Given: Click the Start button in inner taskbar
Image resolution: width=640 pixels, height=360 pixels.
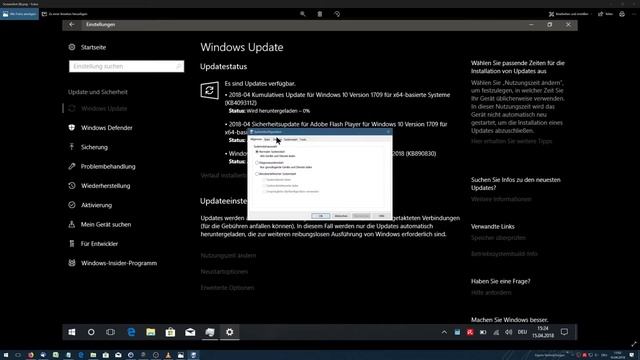Looking at the screenshot, I should coord(72,332).
